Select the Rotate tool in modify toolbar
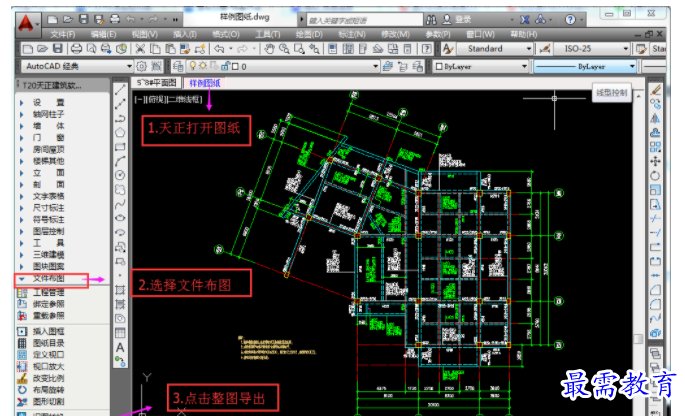685x416 pixels. tap(655, 176)
